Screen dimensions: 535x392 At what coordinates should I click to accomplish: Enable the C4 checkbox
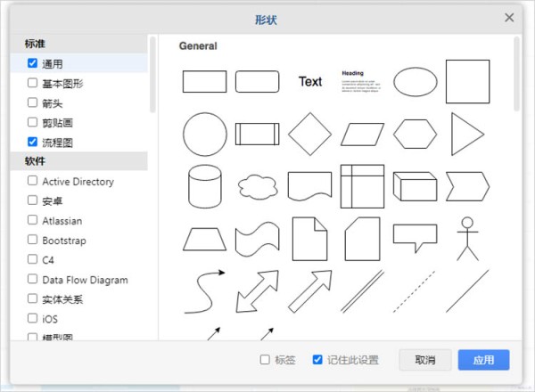click(32, 259)
